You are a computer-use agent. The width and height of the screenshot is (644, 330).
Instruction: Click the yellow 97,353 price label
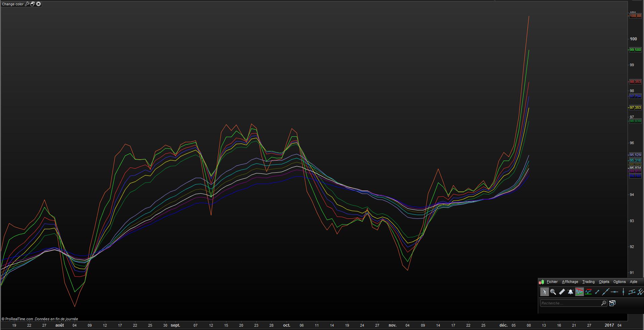[635, 108]
